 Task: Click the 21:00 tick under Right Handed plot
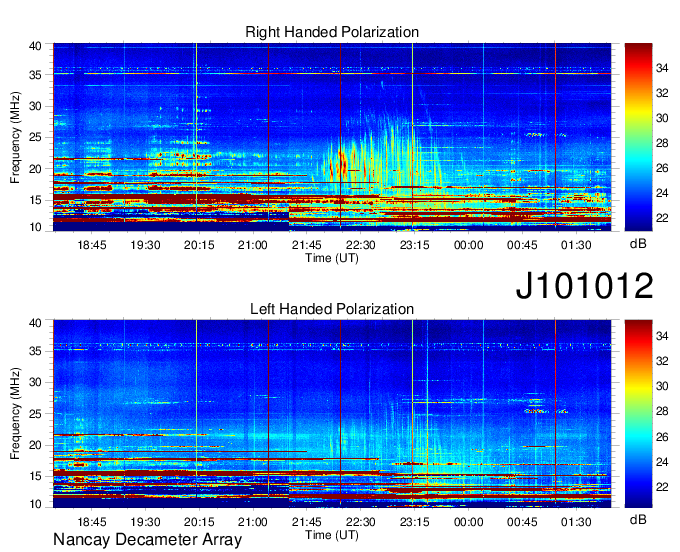coord(252,245)
